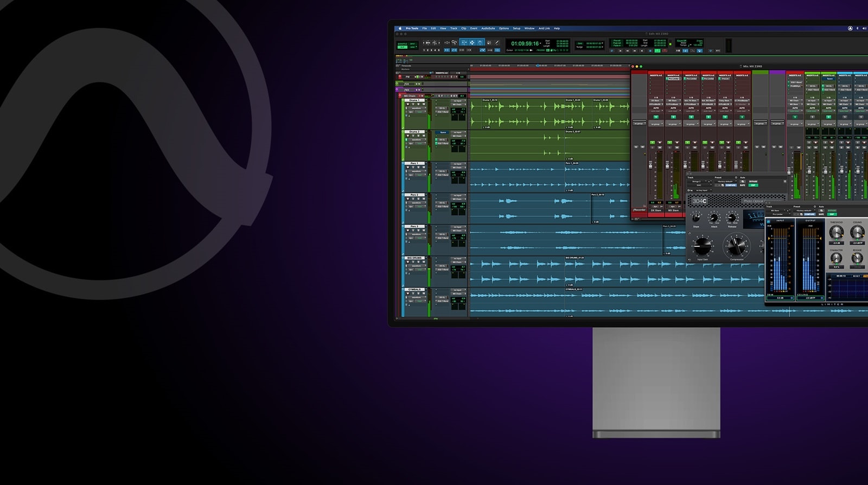Close the Mix: MX ZERO window
This screenshot has height=485, width=868.
tap(633, 66)
